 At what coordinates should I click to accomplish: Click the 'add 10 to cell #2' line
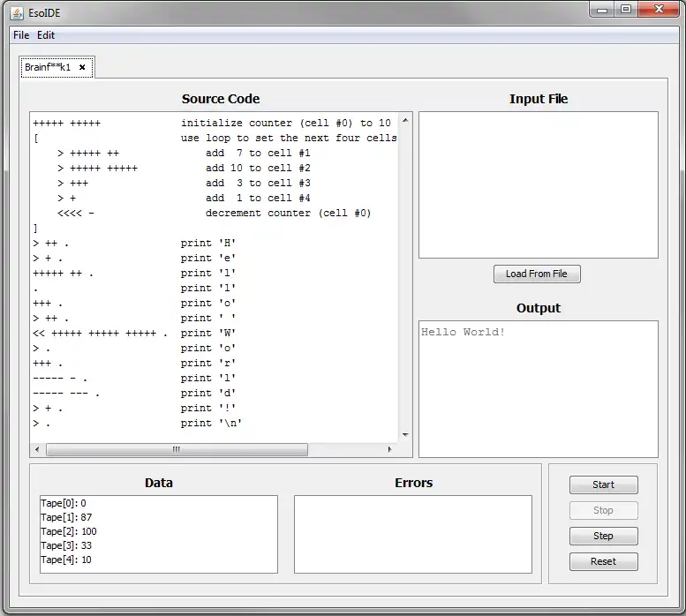[258, 168]
